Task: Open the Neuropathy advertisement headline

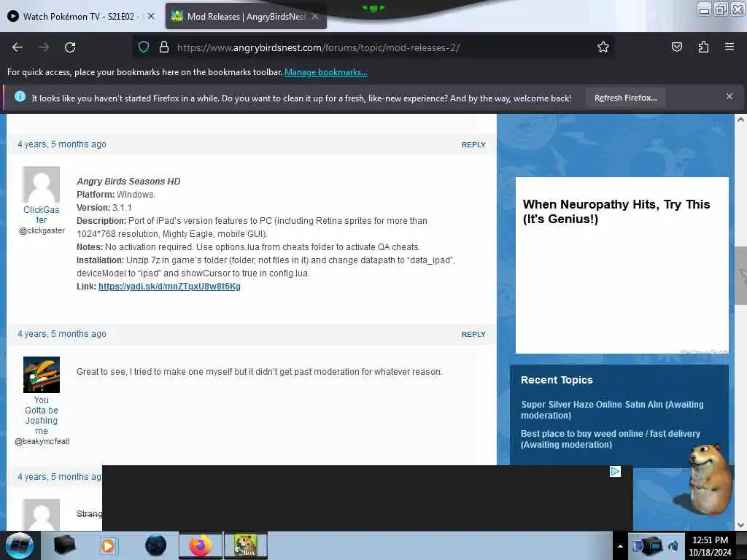Action: [x=616, y=211]
